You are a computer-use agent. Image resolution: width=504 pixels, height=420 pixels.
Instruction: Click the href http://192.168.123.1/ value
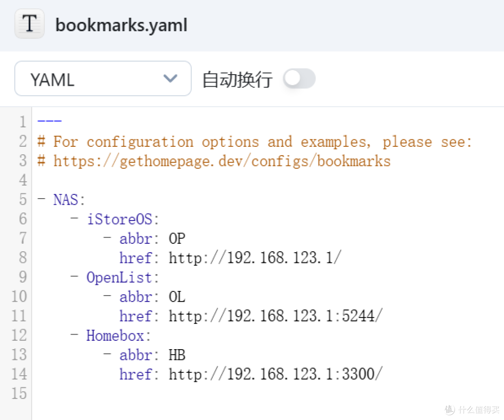pyautogui.click(x=255, y=257)
